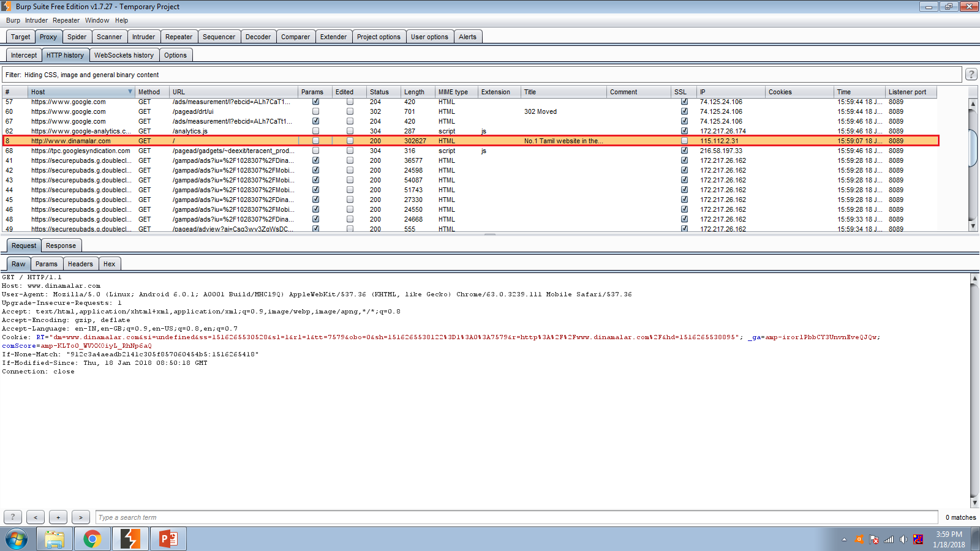Toggle the SSL checkbox in row 60

pyautogui.click(x=684, y=111)
